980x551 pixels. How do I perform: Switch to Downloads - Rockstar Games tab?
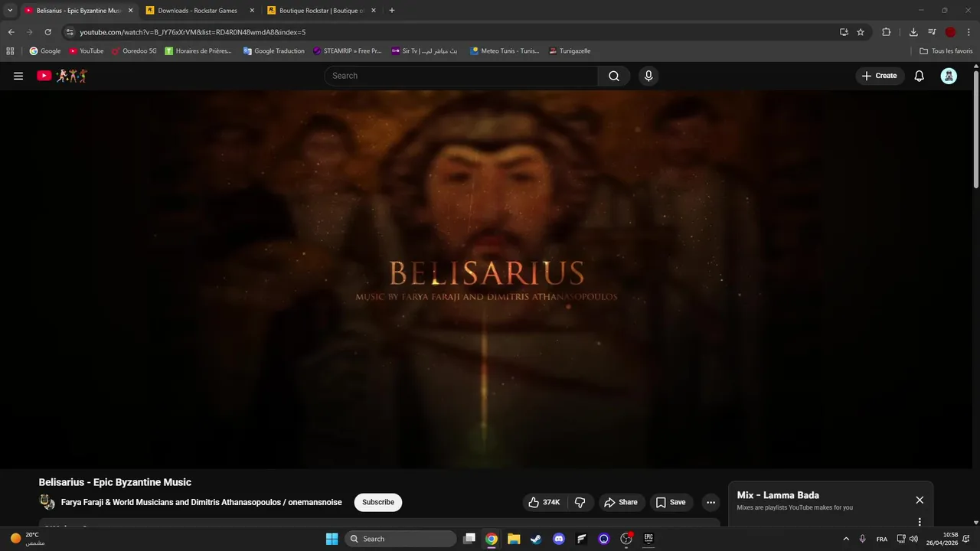coord(199,11)
